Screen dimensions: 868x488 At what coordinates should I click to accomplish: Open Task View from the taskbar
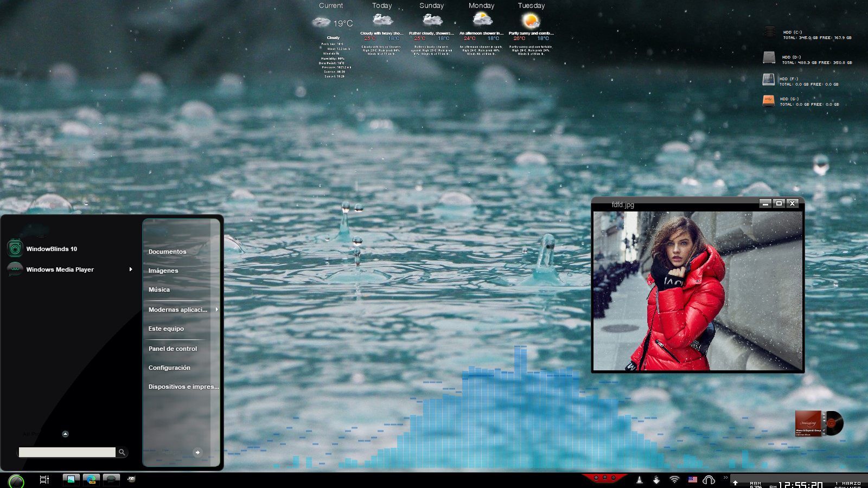pos(44,479)
